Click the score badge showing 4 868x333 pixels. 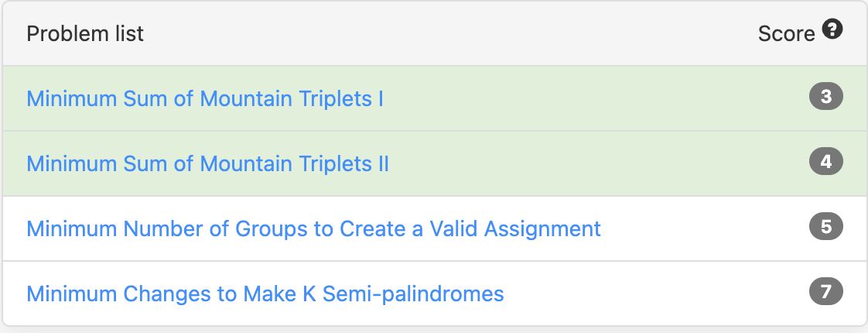[826, 161]
